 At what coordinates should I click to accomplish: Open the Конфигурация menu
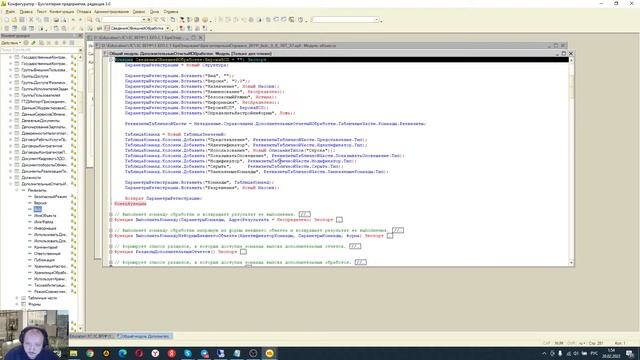pos(62,12)
